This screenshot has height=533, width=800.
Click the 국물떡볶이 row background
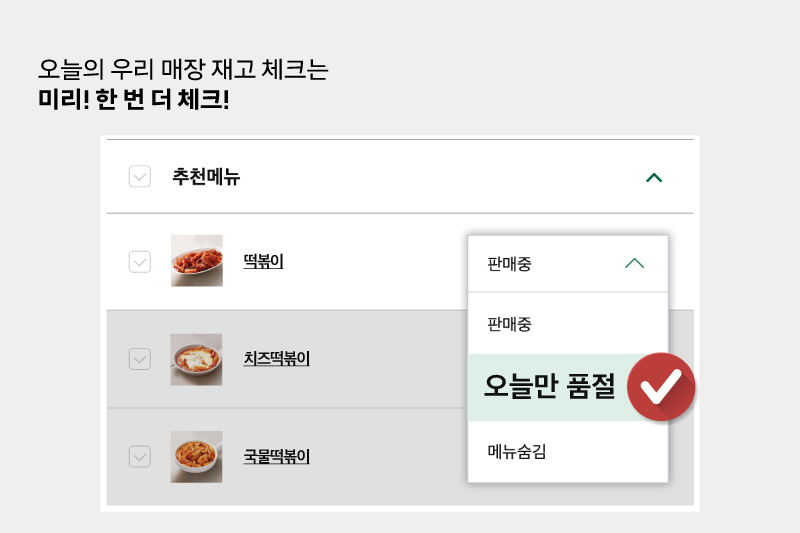pyautogui.click(x=287, y=456)
